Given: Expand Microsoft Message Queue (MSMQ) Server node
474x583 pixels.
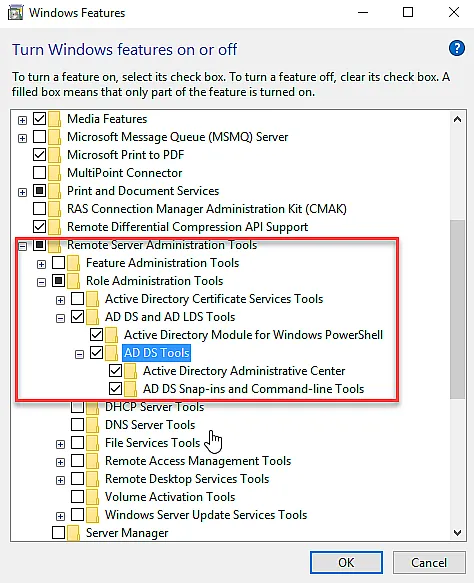Looking at the screenshot, I should [22, 138].
